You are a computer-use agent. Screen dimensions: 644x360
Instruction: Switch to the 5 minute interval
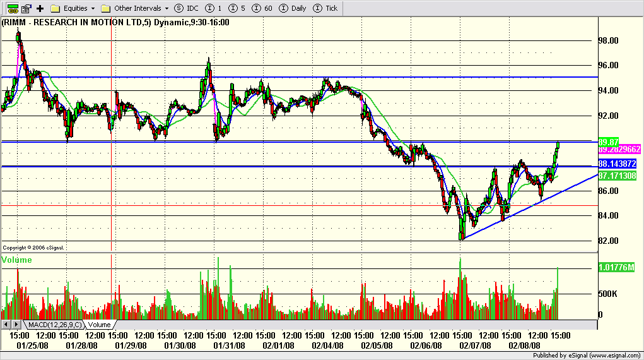coord(237,8)
